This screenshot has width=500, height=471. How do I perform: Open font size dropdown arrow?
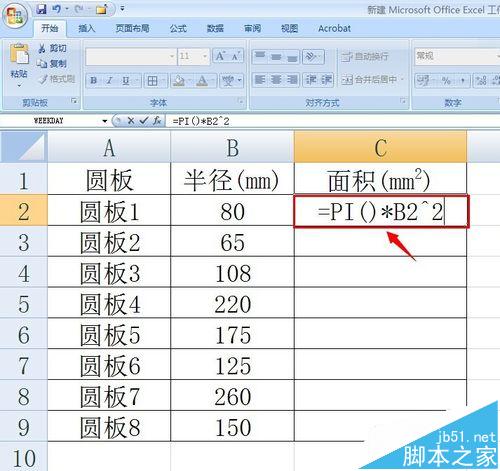click(x=205, y=56)
